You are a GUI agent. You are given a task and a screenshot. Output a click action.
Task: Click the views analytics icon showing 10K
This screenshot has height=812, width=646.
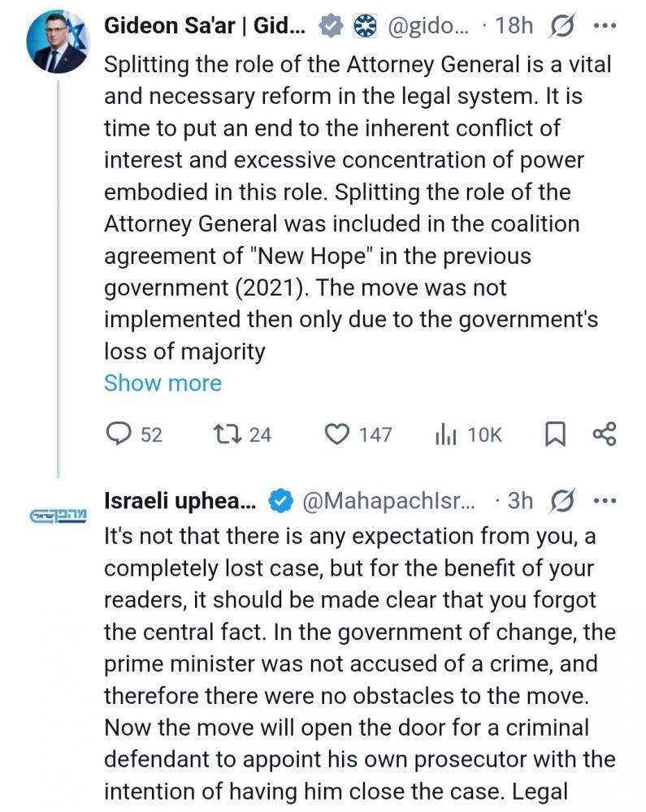point(447,434)
